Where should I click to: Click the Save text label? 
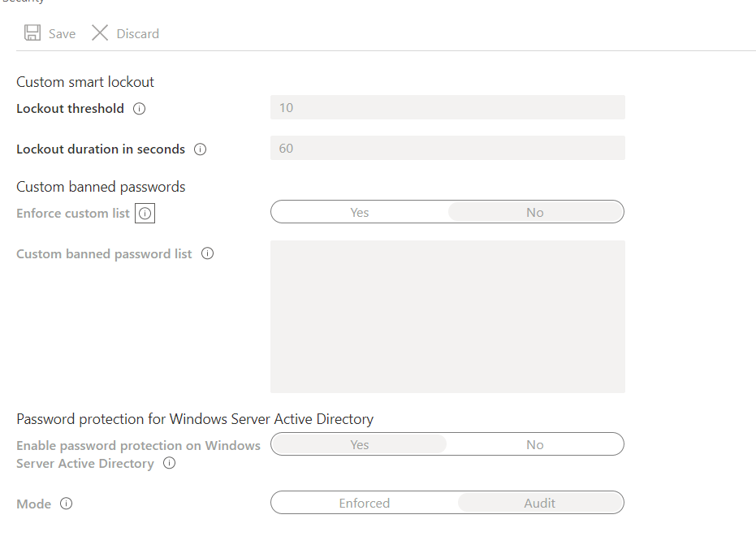[x=62, y=34]
